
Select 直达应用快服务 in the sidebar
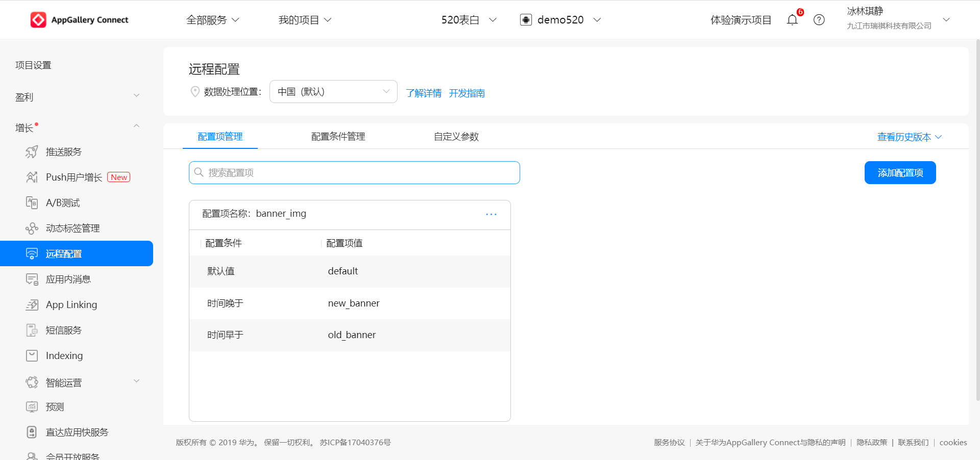pos(77,432)
